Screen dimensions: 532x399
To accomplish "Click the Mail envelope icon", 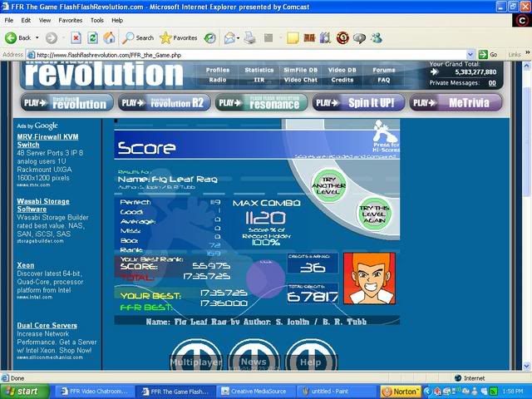I will (x=229, y=37).
